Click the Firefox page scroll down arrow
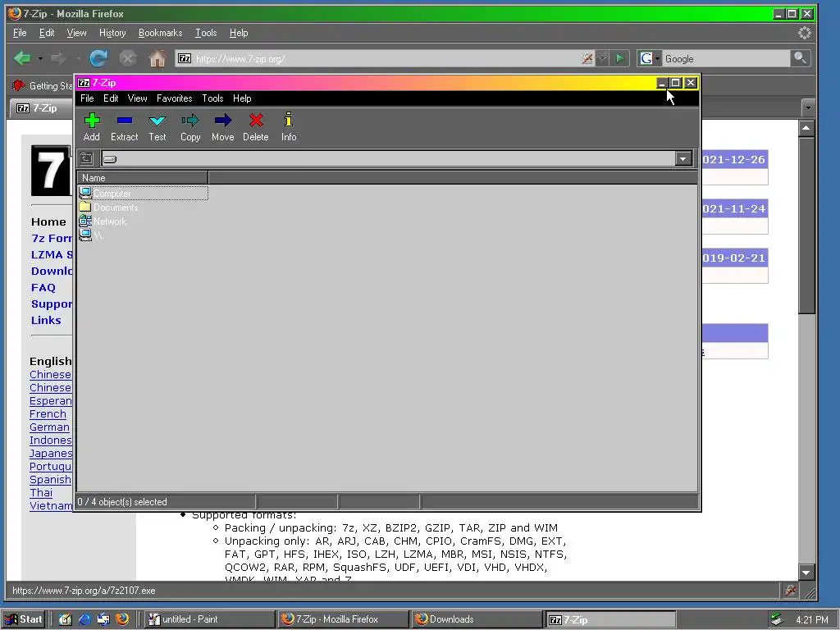Image resolution: width=840 pixels, height=630 pixels. pos(806,572)
